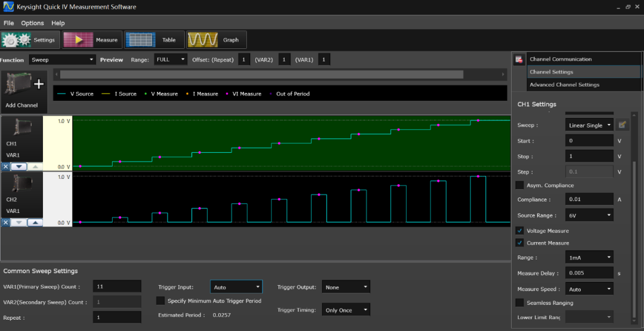Remove CH1 with its X button
This screenshot has height=331, width=644.
click(x=5, y=167)
